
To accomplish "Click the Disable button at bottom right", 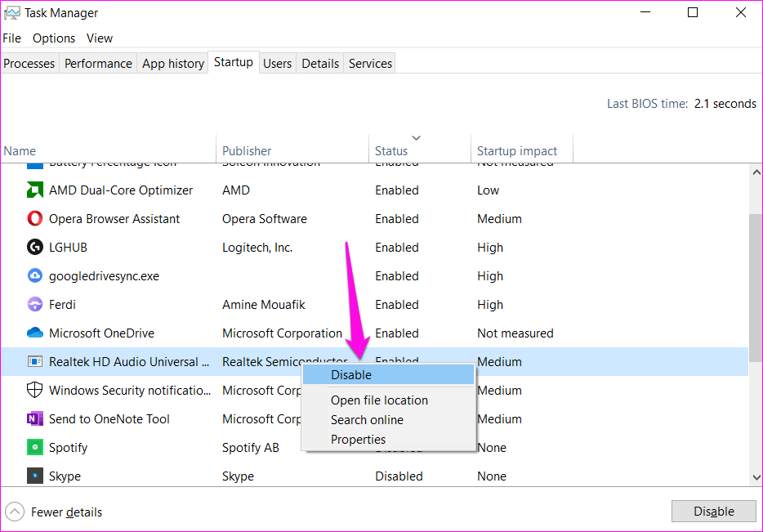I will click(714, 511).
